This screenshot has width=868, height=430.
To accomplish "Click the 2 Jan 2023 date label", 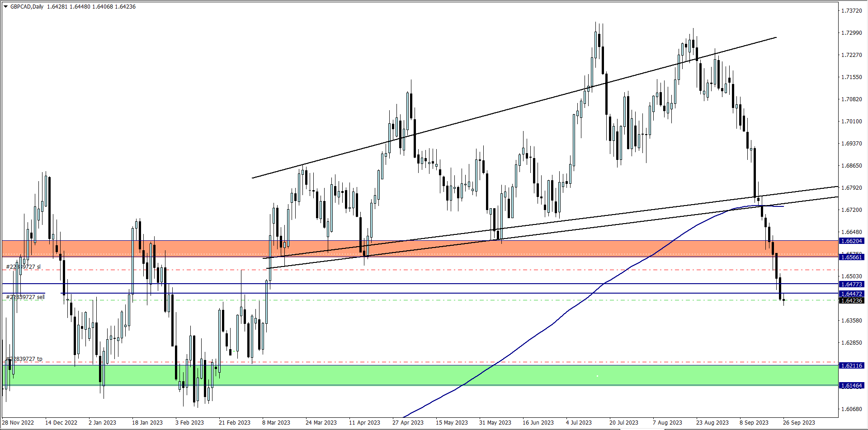I will click(x=102, y=423).
